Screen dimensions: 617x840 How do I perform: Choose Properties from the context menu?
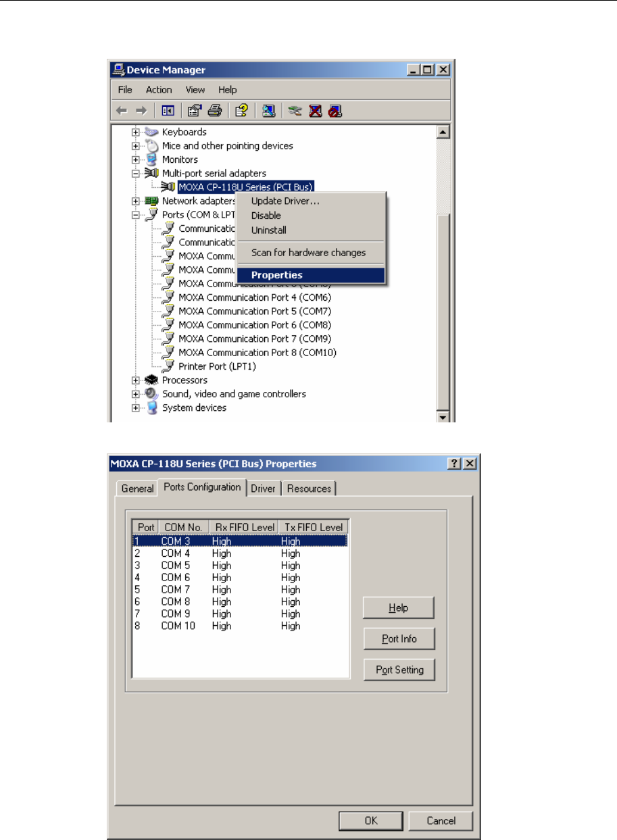coord(311,275)
